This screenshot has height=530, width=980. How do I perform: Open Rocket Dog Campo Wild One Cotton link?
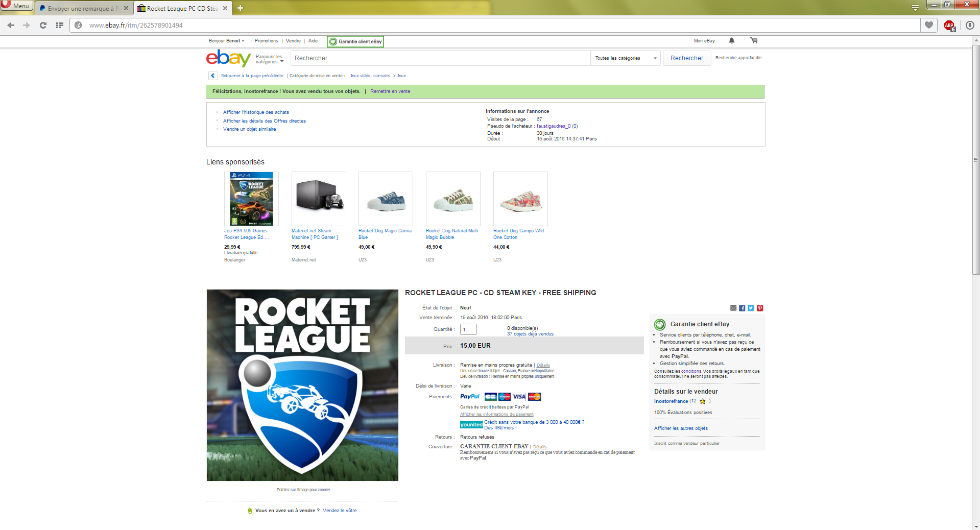[x=519, y=234]
